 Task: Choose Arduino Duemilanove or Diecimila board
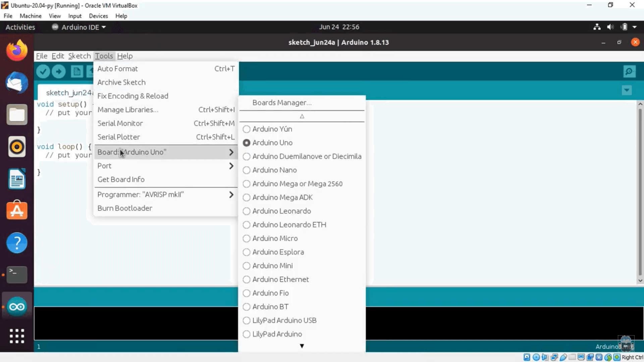point(302,157)
